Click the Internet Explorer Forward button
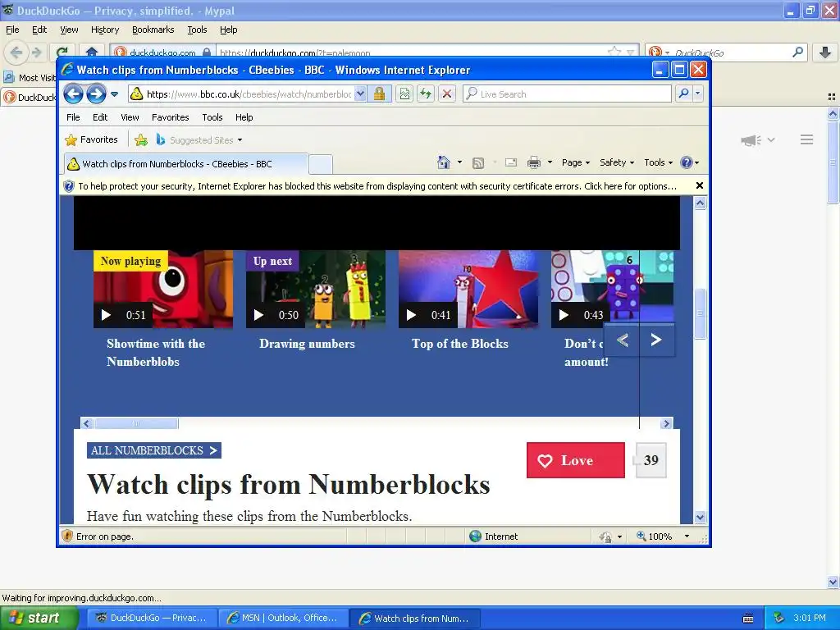Viewport: 840px width, 630px height. click(x=97, y=94)
